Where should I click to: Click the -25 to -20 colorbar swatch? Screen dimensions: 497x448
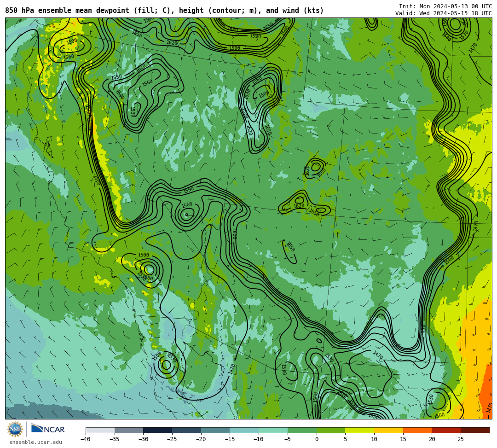pos(187,430)
